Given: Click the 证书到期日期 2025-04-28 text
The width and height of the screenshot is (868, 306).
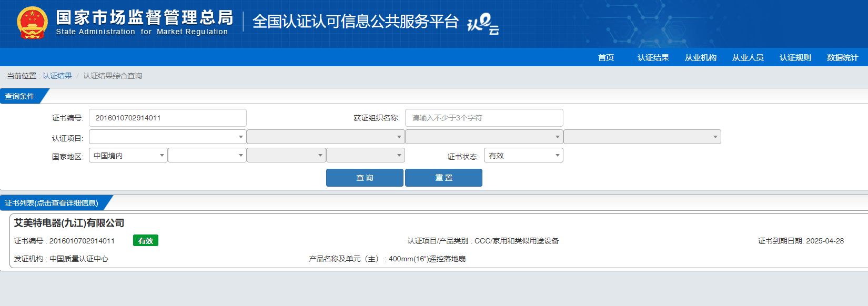Looking at the screenshot, I should (x=801, y=241).
